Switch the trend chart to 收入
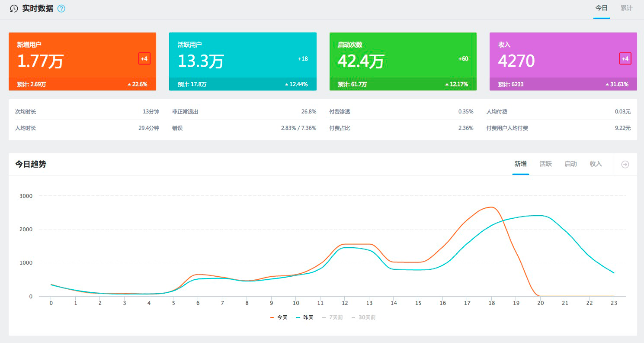The width and height of the screenshot is (644, 343). tap(596, 164)
